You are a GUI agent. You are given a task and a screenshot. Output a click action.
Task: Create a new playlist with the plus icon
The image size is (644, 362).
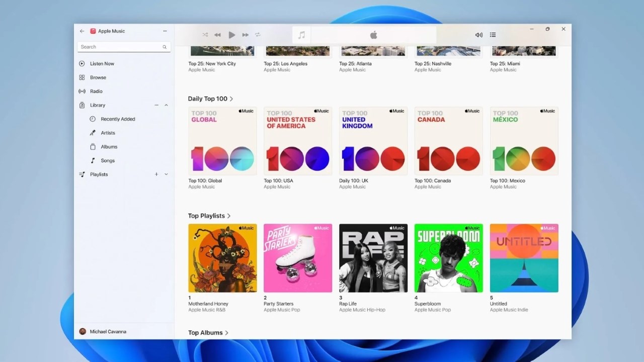[156, 174]
